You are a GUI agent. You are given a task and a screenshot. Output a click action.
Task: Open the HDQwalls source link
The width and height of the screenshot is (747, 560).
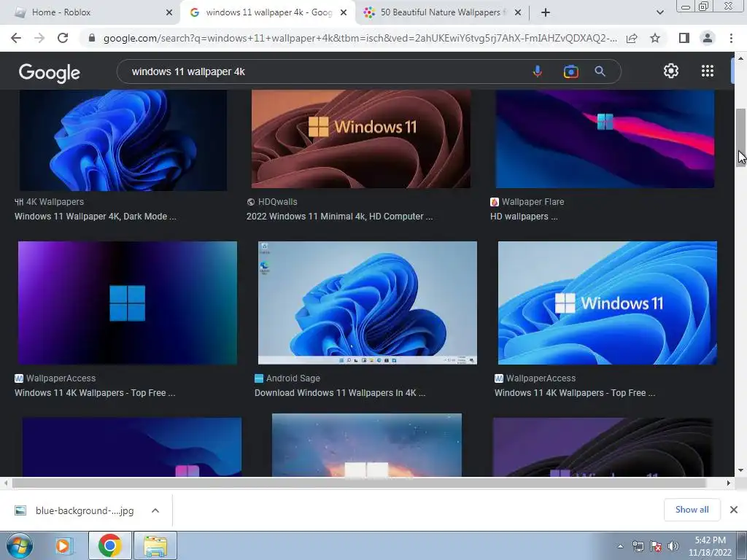(272, 202)
